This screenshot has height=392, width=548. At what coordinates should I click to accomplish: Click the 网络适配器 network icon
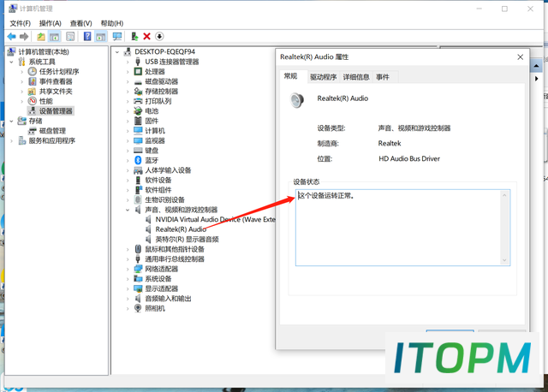click(x=138, y=269)
